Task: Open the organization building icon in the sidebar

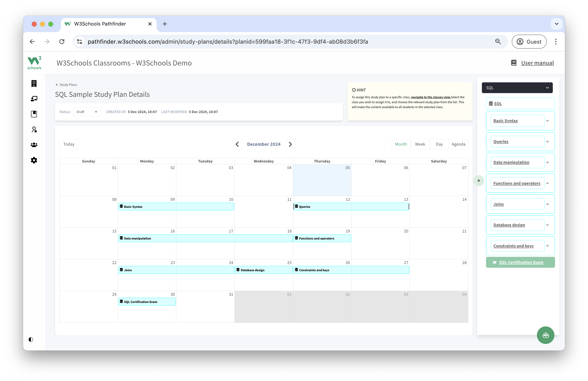Action: (34, 83)
